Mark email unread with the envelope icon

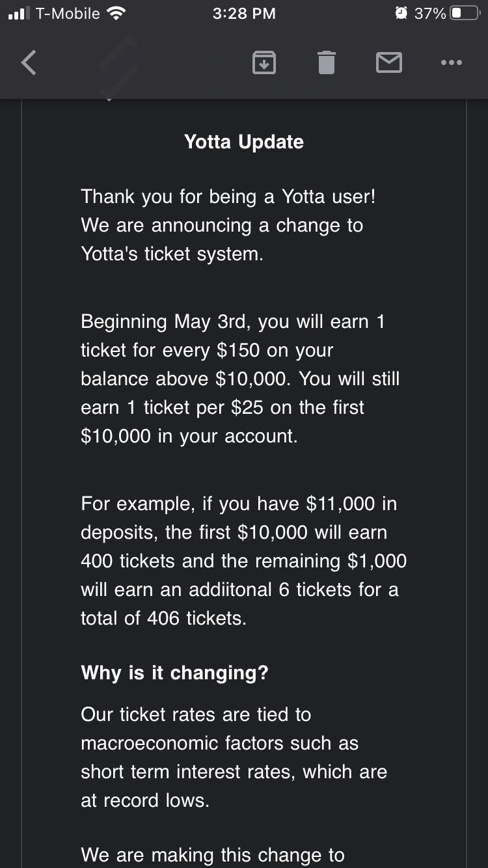coord(389,62)
